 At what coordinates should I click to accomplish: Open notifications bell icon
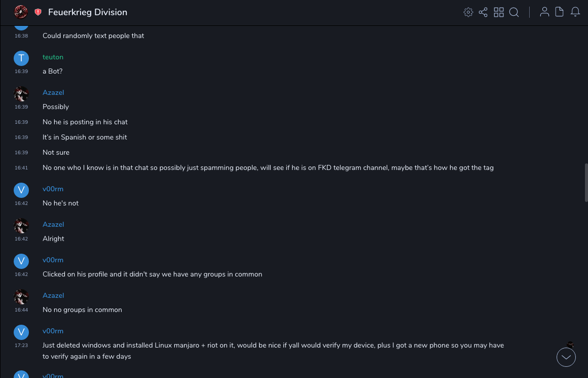(x=575, y=12)
